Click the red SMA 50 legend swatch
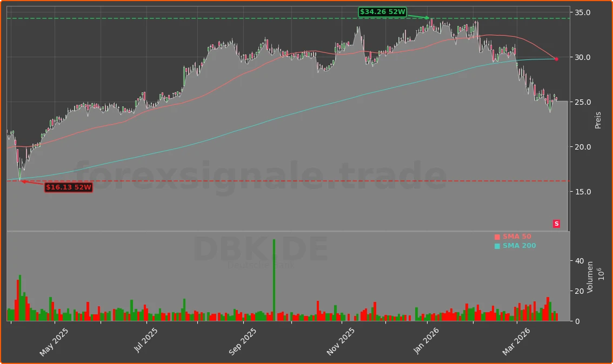 (x=497, y=237)
